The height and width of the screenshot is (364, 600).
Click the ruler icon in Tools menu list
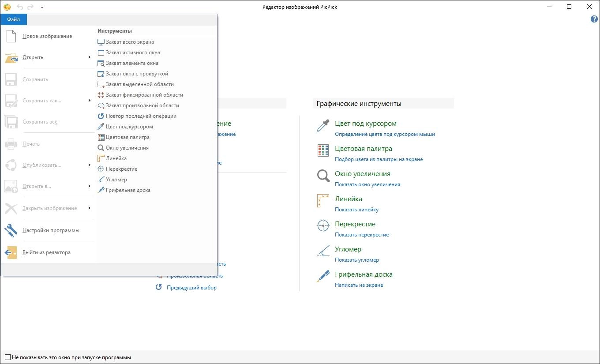point(101,159)
